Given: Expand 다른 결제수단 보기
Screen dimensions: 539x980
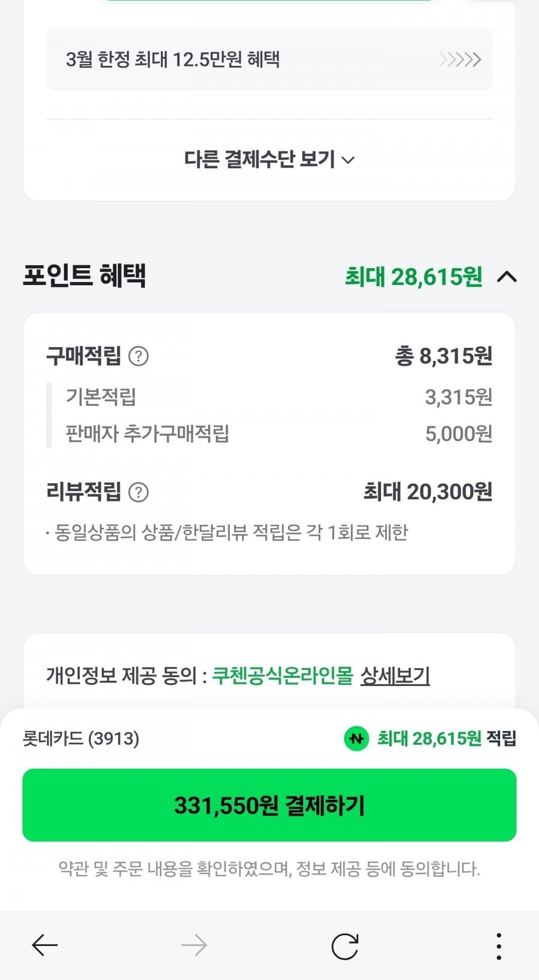Looking at the screenshot, I should coord(269,159).
